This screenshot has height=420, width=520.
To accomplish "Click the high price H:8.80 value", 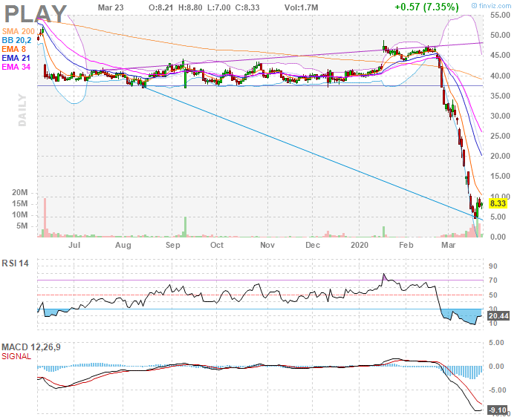I will coord(190,7).
